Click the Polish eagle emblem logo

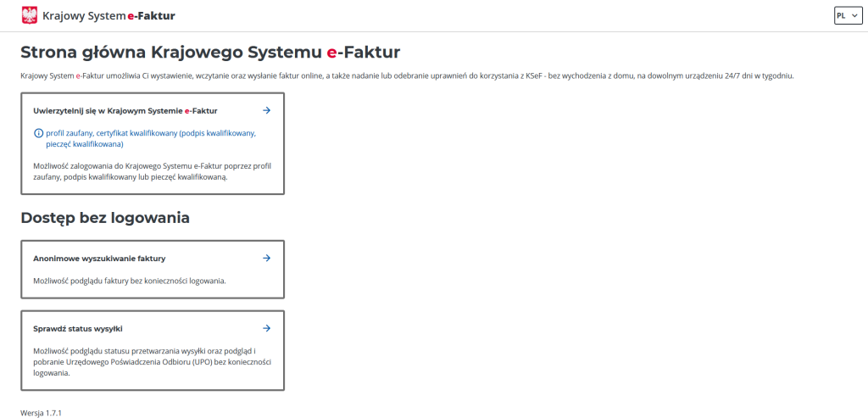click(30, 15)
